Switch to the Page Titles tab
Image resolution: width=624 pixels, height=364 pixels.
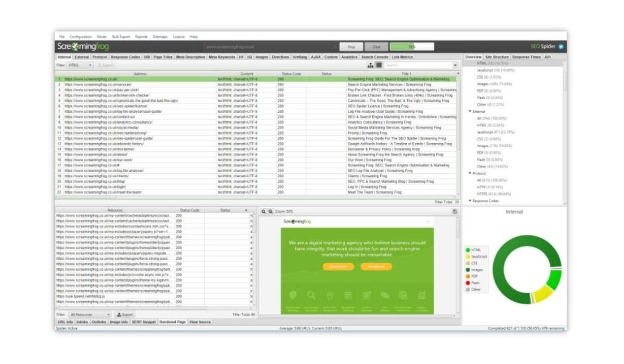[163, 57]
